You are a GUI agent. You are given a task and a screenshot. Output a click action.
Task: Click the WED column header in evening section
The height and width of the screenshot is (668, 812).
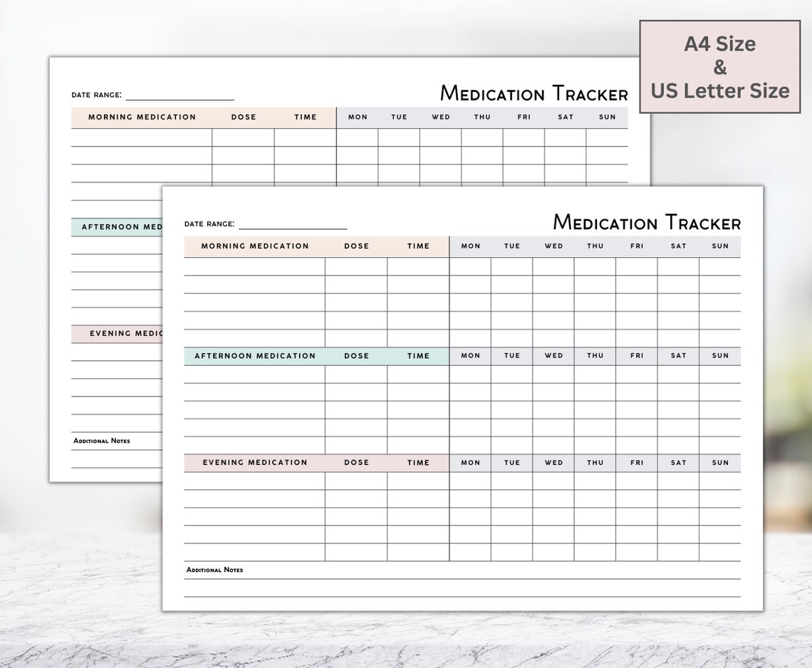pyautogui.click(x=553, y=462)
